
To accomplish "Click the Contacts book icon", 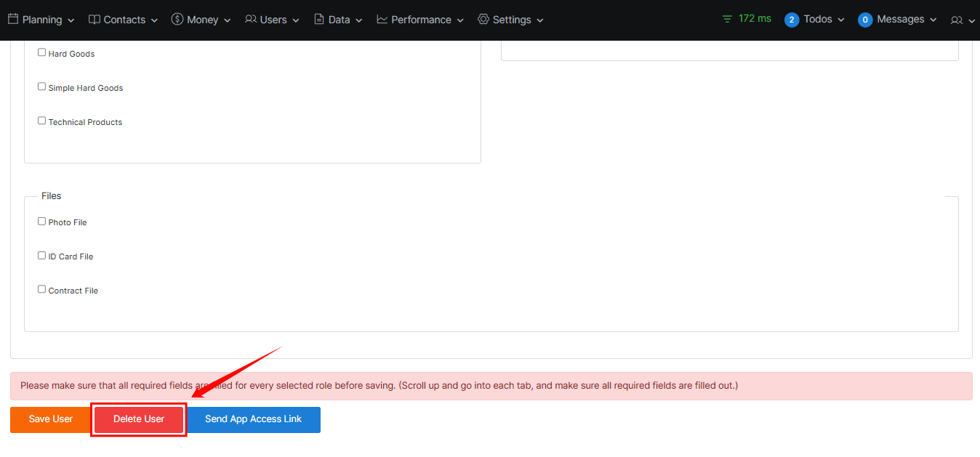I will click(95, 20).
